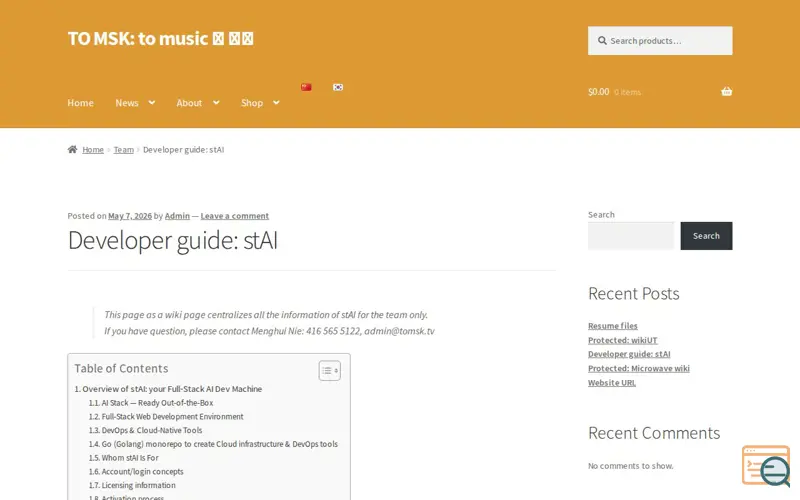Image resolution: width=800 pixels, height=500 pixels.
Task: Click the Recent Posts heading
Action: (634, 293)
